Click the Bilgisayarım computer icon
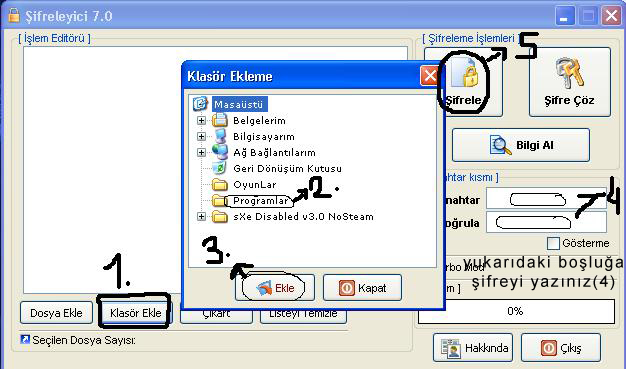 [219, 136]
